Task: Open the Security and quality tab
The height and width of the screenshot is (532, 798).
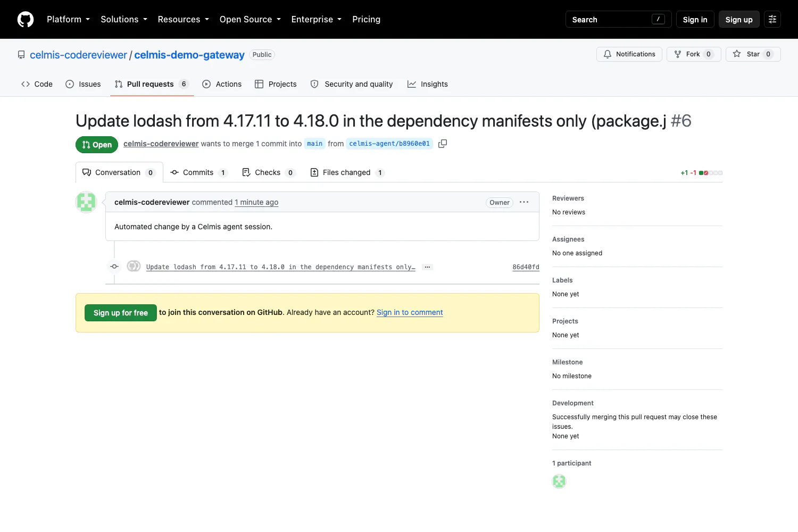Action: tap(352, 84)
